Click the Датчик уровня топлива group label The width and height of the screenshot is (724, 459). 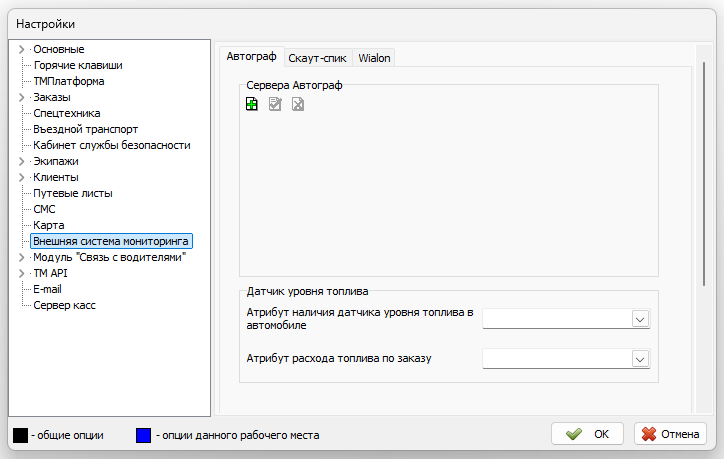point(308,291)
